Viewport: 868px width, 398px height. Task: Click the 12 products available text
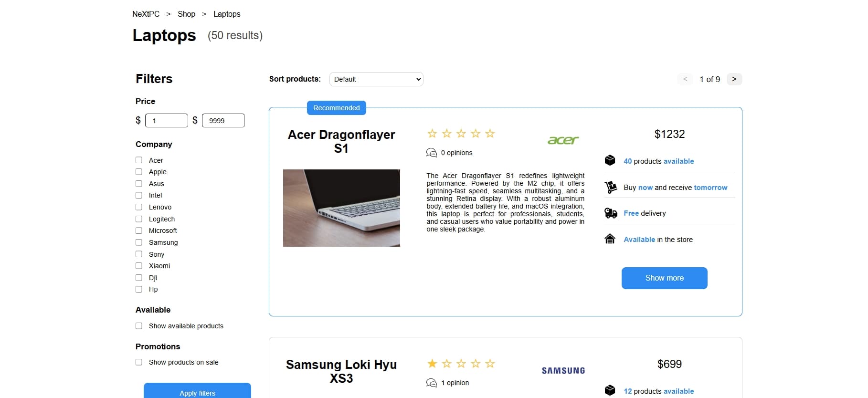(x=659, y=391)
